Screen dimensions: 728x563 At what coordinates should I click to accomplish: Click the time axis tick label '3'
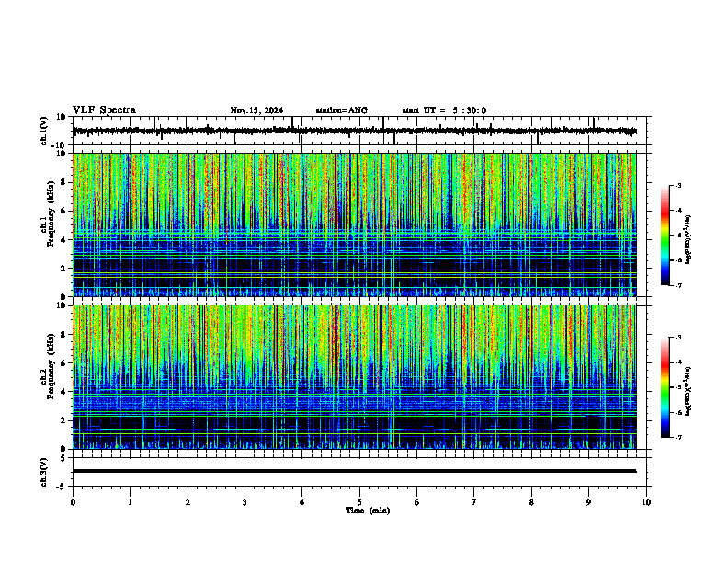tap(245, 502)
